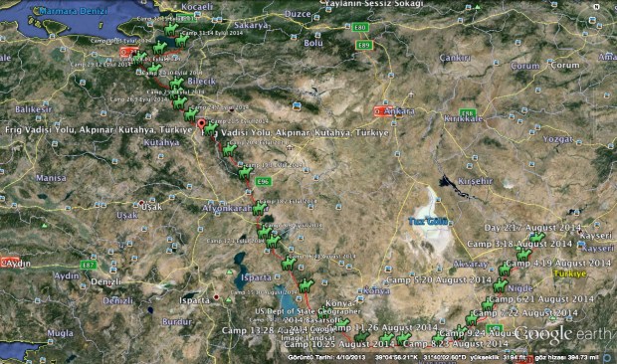Click the Aksaray city label
This screenshot has width=617, height=364.
(471, 264)
